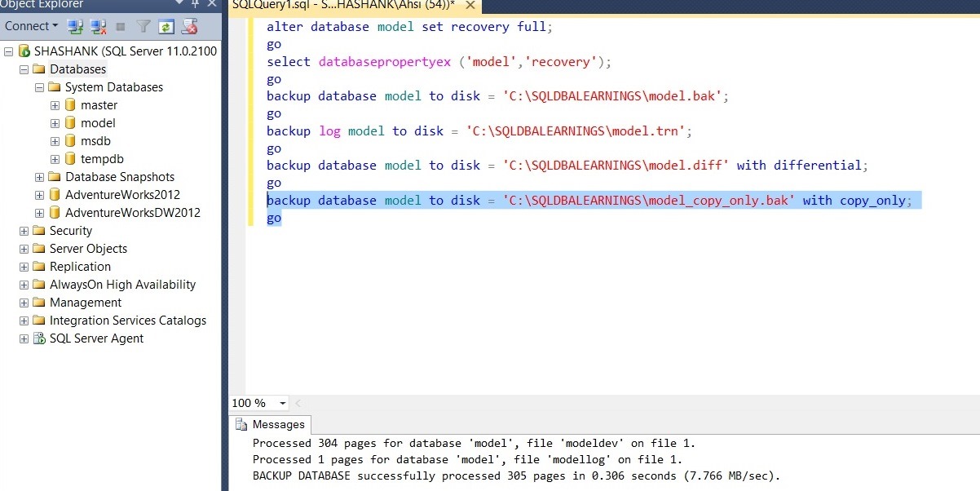Expand the SQL Server Agent node
Image resolution: width=980 pixels, height=491 pixels.
(24, 338)
